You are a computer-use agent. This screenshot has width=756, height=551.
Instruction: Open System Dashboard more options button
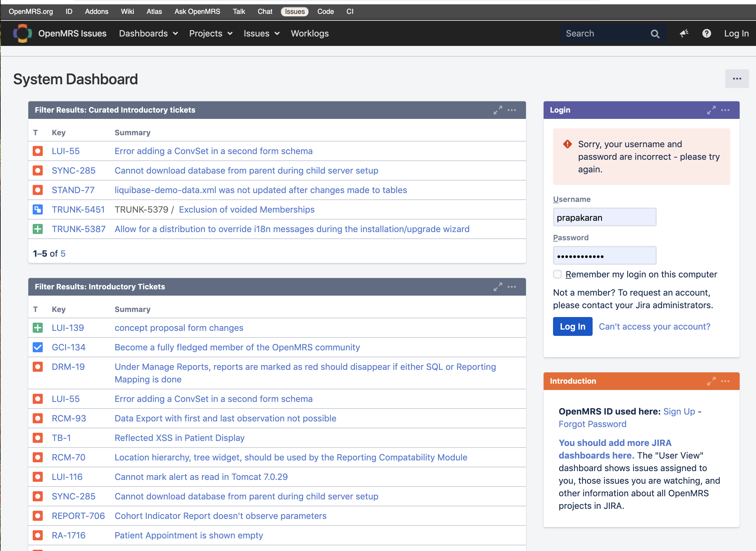tap(737, 79)
